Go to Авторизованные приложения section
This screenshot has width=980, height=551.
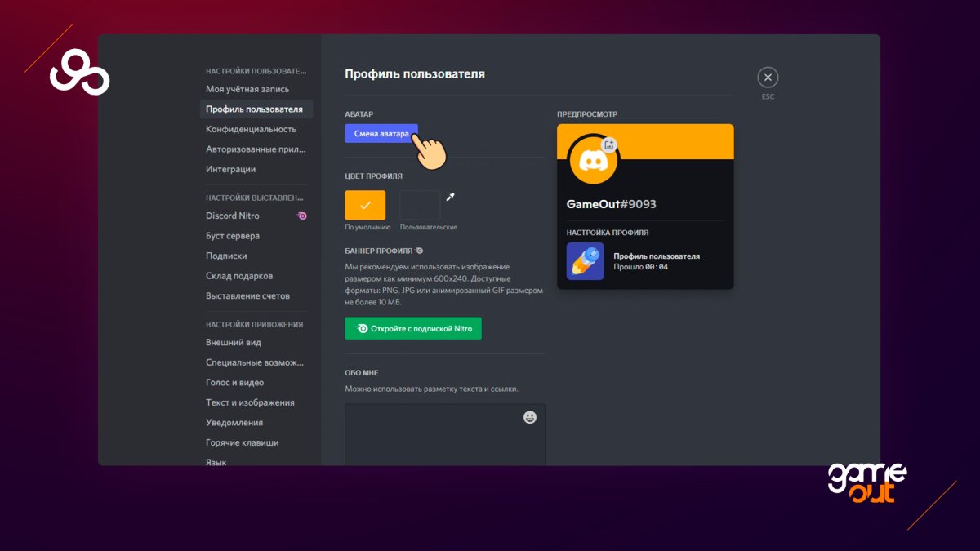pyautogui.click(x=256, y=149)
